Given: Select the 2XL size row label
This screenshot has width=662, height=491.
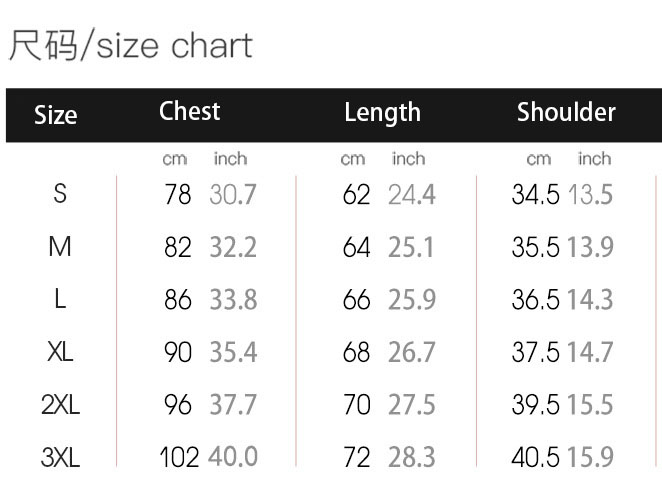Looking at the screenshot, I should (x=60, y=404).
